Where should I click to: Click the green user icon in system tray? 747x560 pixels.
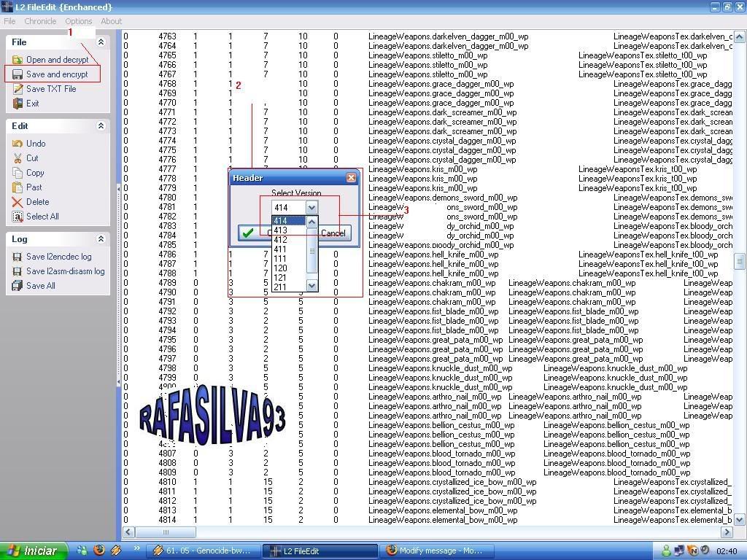(x=667, y=551)
